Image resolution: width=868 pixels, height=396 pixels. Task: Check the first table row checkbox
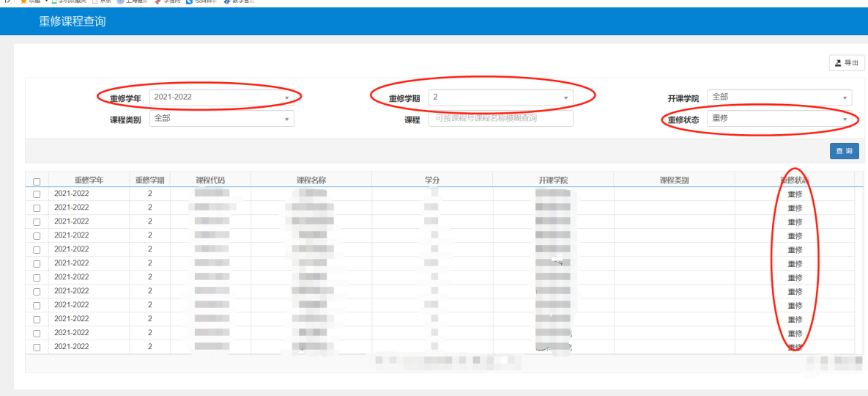pos(37,194)
